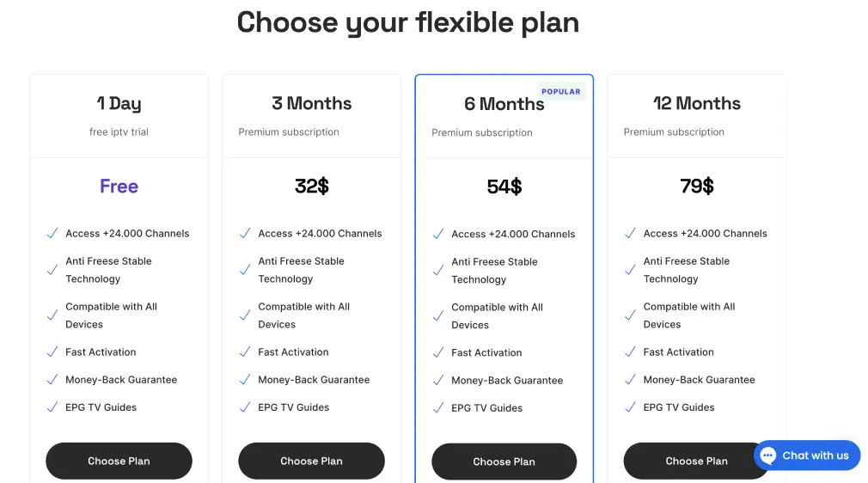
Task: Click checkmark next to Compatible with All Devices in 1 Day plan
Action: tap(52, 315)
